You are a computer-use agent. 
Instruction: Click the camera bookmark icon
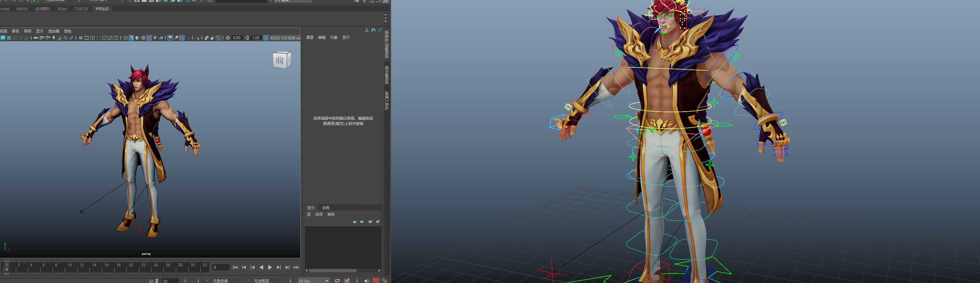(54, 38)
